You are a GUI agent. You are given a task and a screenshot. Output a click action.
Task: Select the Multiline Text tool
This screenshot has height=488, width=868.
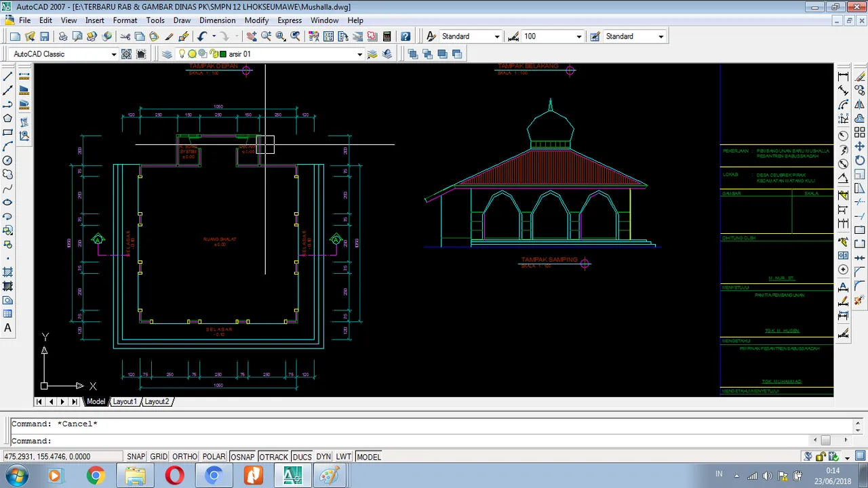[x=8, y=328]
